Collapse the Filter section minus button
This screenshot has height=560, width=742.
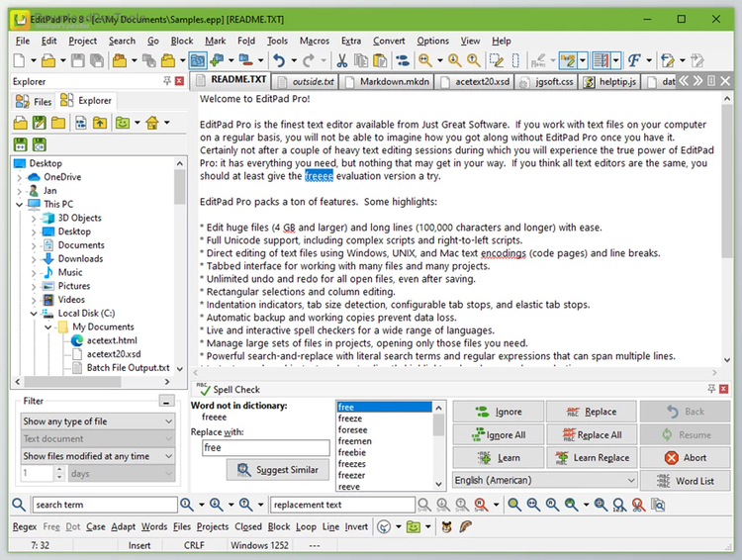tap(166, 402)
